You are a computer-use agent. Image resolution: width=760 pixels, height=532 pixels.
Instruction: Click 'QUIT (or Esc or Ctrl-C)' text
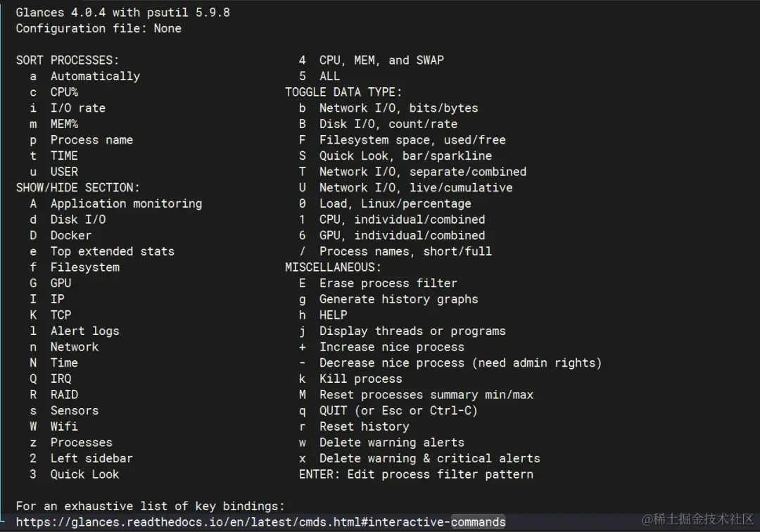click(398, 410)
